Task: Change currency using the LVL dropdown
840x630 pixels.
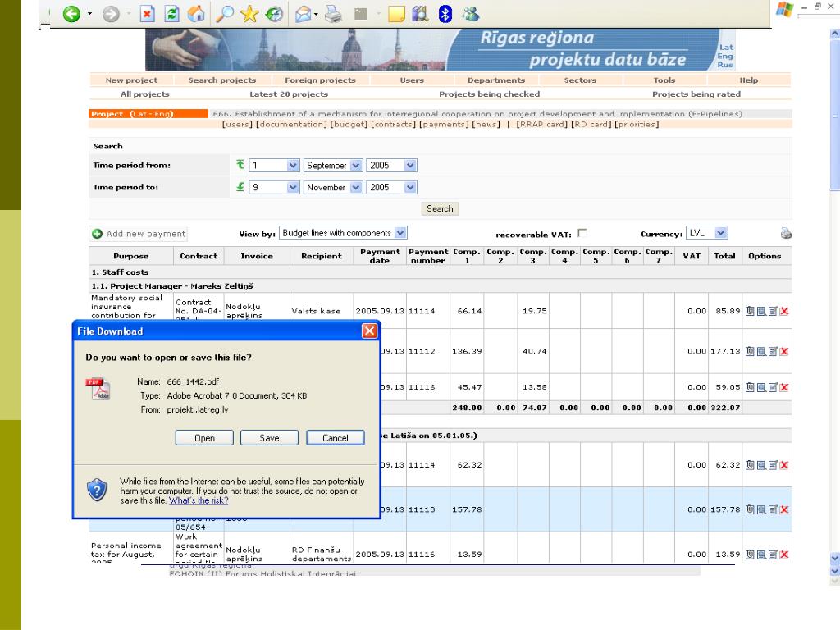Action: pos(707,233)
